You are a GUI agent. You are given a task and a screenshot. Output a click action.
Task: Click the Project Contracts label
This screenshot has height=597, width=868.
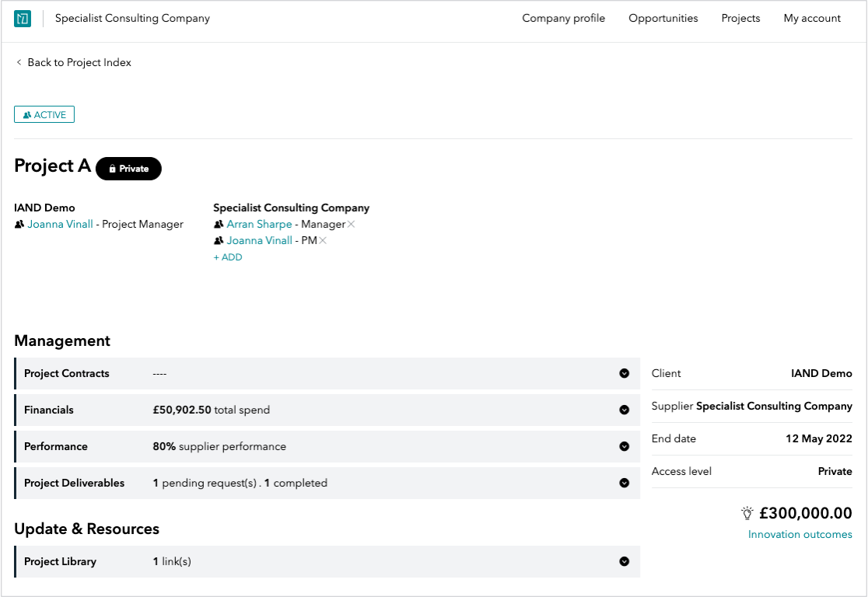click(66, 373)
